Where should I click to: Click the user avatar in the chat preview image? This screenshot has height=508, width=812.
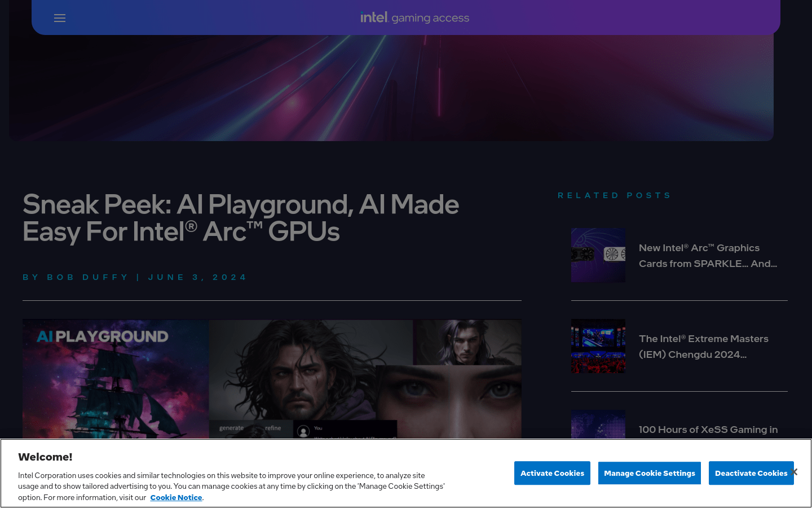[x=304, y=432]
